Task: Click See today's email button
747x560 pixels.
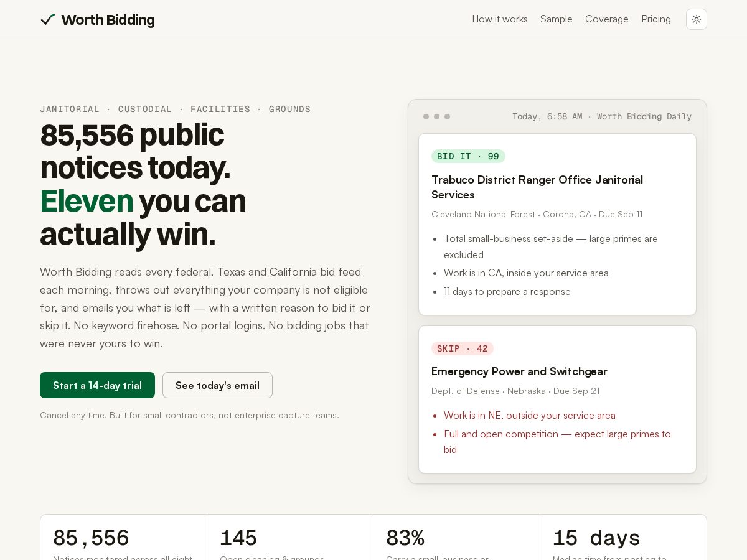Action: click(217, 385)
